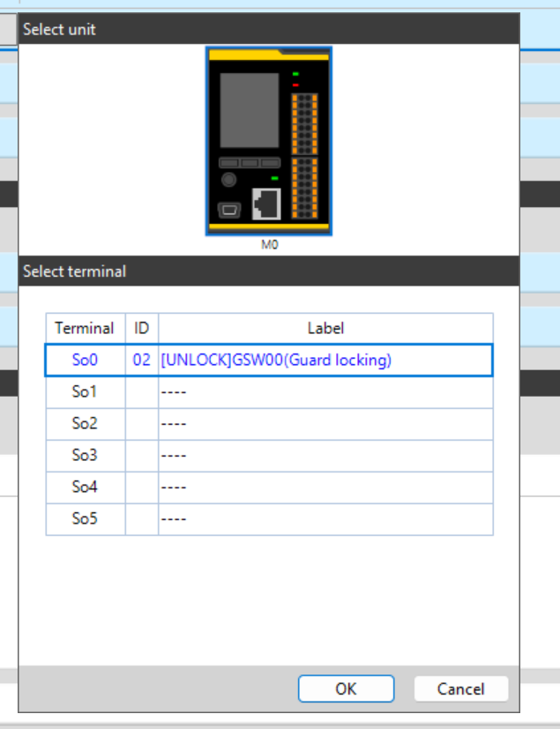Screen dimensions: 560x729
Task: Click the empty label cell for So5
Action: [325, 519]
